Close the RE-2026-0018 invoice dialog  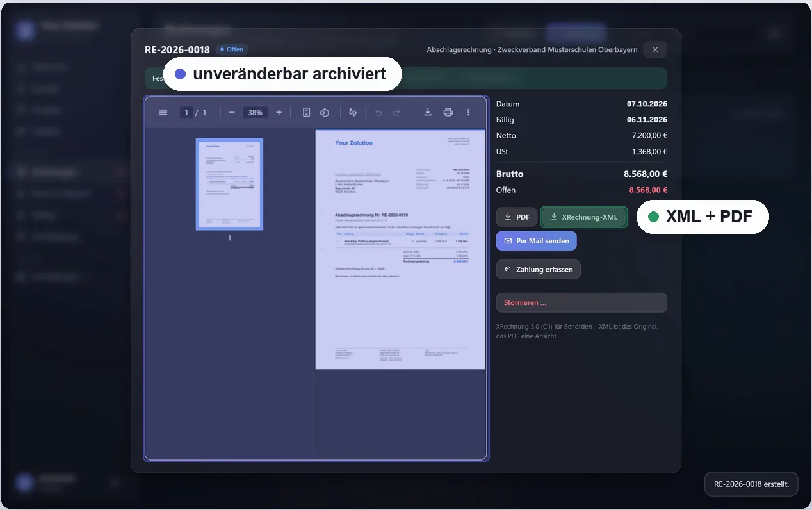655,49
